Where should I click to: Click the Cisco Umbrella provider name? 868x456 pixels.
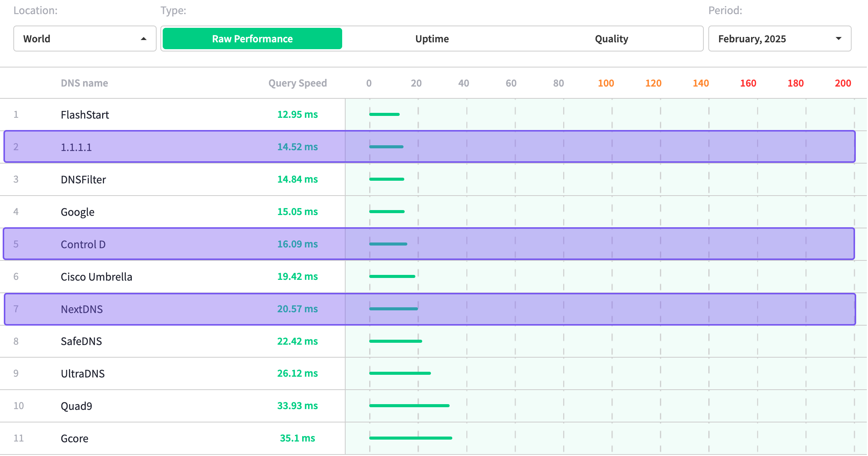click(x=96, y=276)
